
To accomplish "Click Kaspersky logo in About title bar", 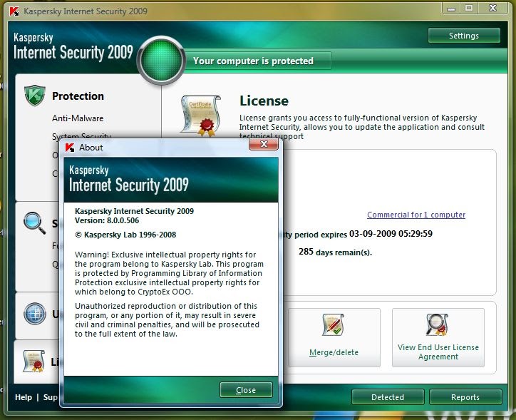I will [70, 148].
